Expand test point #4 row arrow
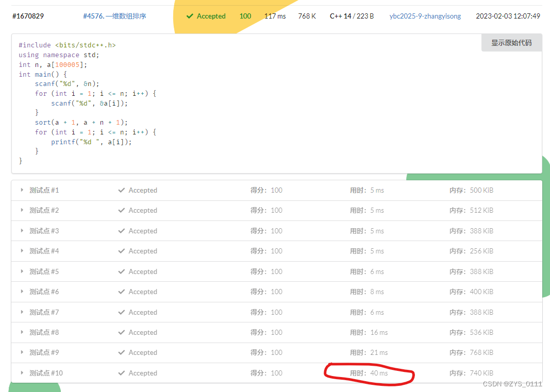The height and width of the screenshot is (392, 550). tap(22, 251)
